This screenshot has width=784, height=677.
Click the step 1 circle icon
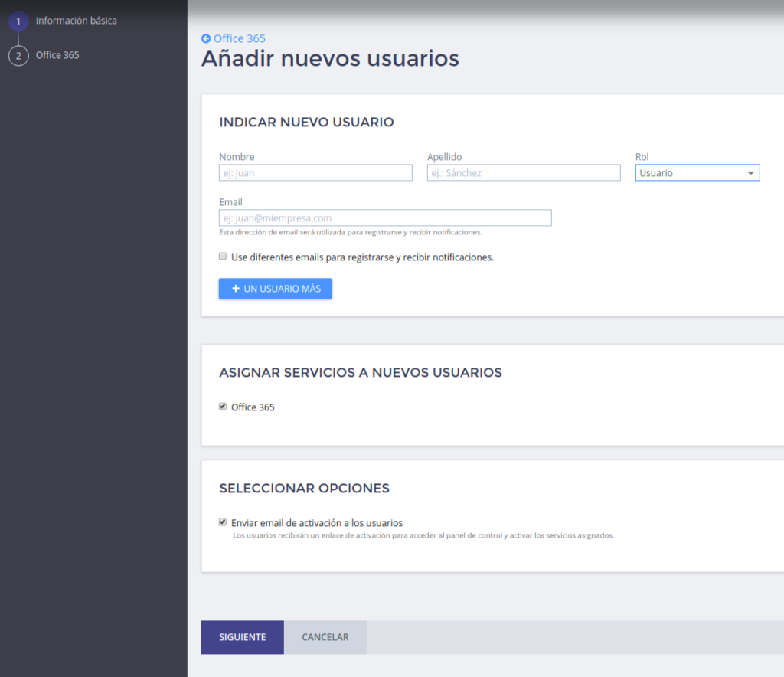[x=18, y=21]
